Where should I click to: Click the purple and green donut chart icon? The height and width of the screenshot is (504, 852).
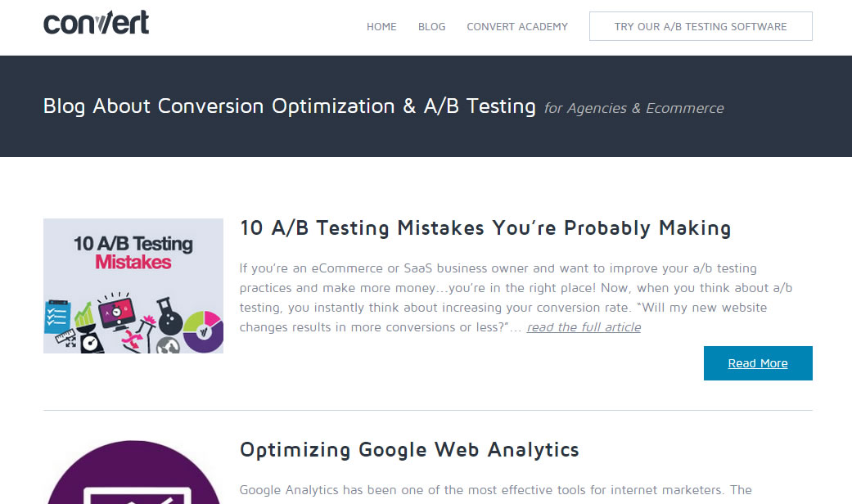pyautogui.click(x=203, y=330)
